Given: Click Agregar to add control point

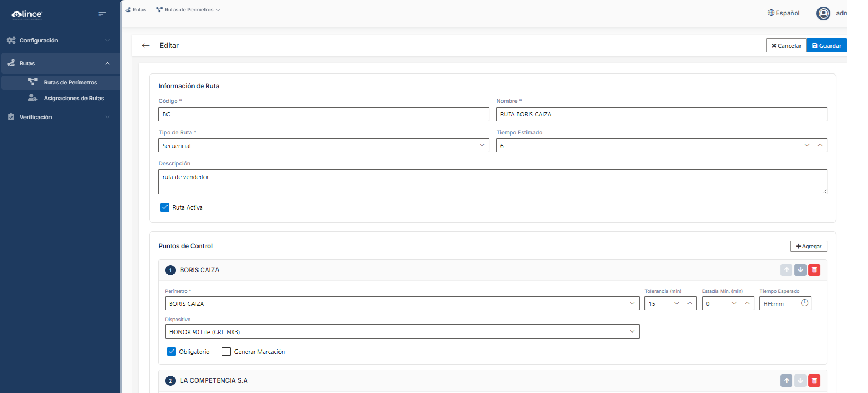Looking at the screenshot, I should [808, 247].
